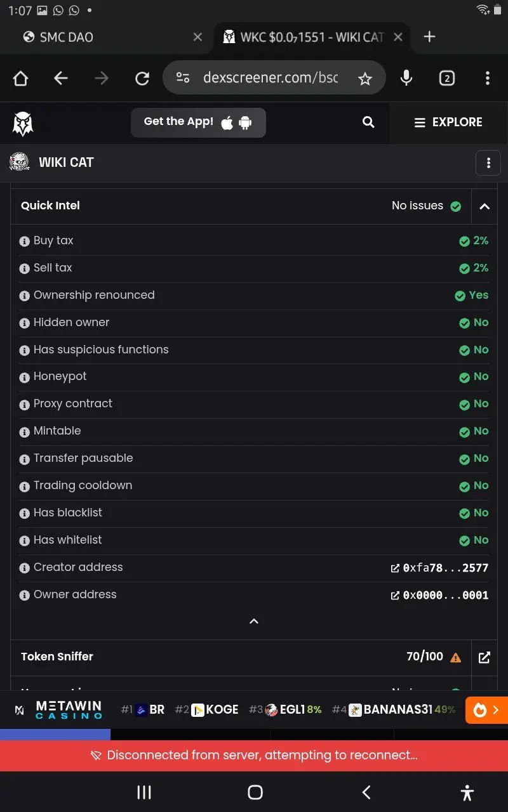Click the info icon beside Honeypot
The width and height of the screenshot is (508, 812).
[25, 377]
